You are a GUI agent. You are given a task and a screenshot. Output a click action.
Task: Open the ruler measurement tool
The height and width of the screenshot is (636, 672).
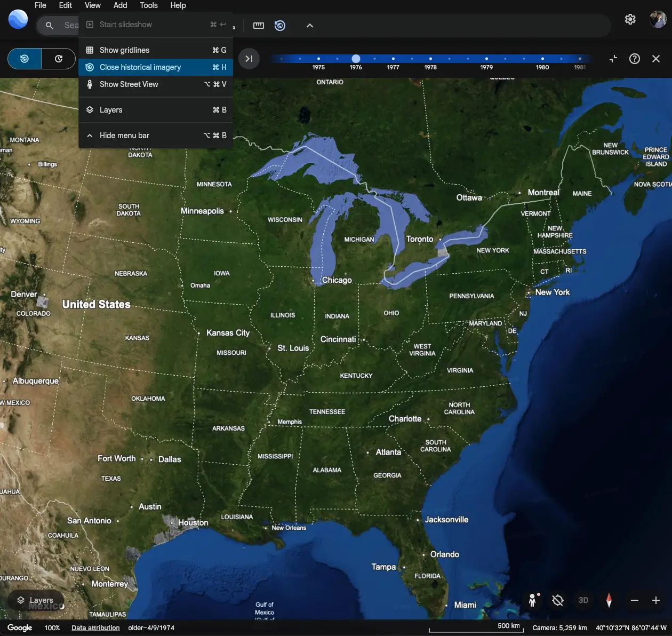click(x=259, y=25)
